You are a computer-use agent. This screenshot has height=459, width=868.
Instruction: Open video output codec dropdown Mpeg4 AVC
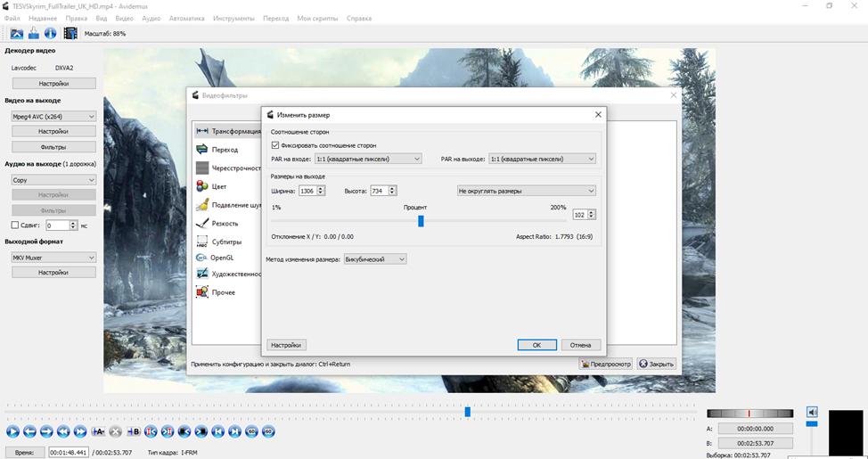pyautogui.click(x=53, y=116)
